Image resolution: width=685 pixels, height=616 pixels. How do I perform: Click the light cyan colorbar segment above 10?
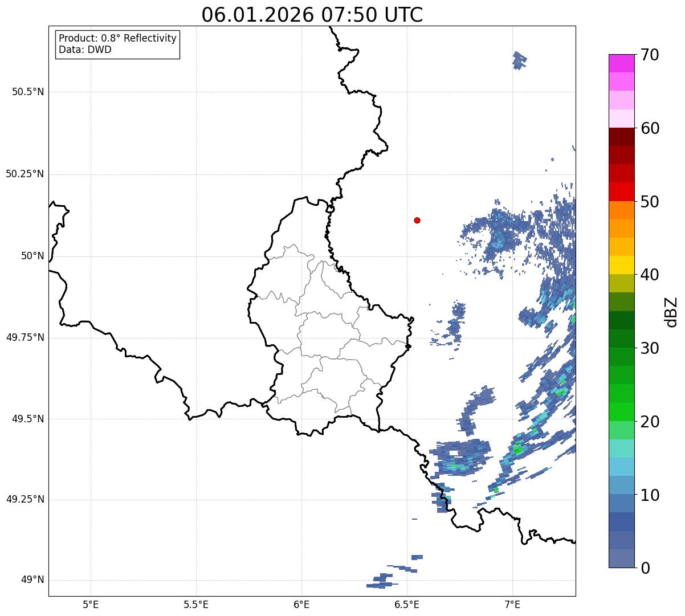click(x=621, y=467)
